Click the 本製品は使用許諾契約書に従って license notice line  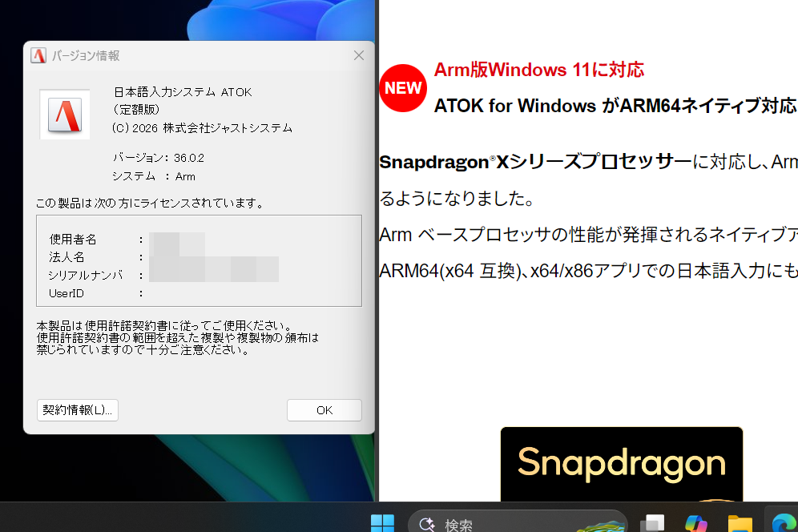click(x=165, y=325)
